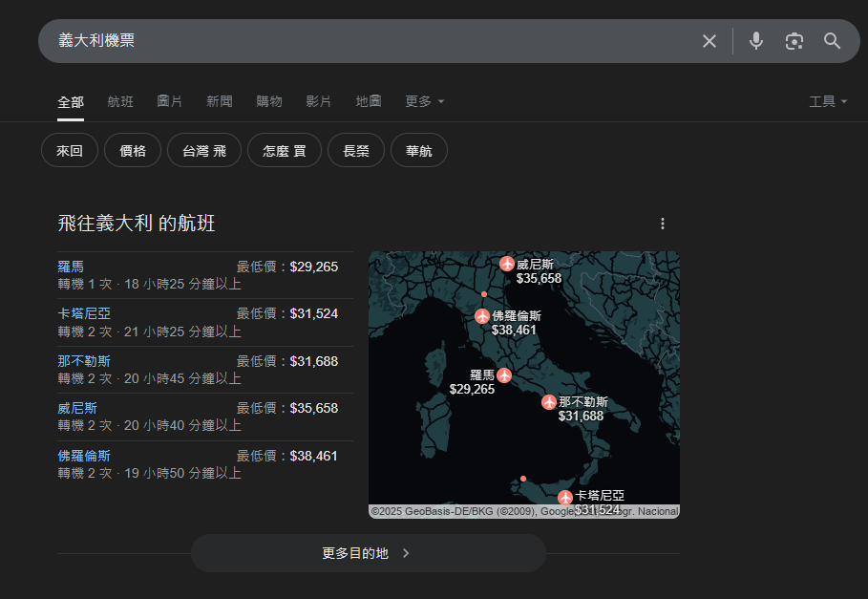Apply the 怎麼 買 filter chip
Image resolution: width=868 pixels, height=599 pixels.
(x=285, y=150)
